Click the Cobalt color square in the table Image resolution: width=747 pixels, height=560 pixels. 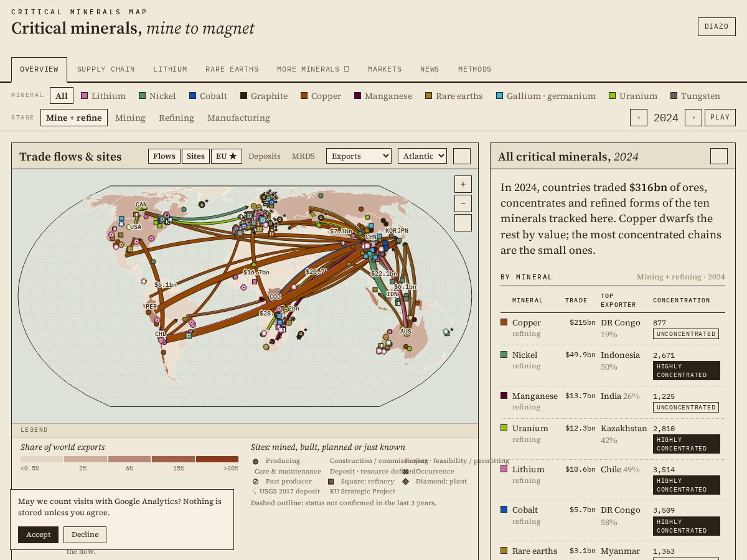coord(504,510)
